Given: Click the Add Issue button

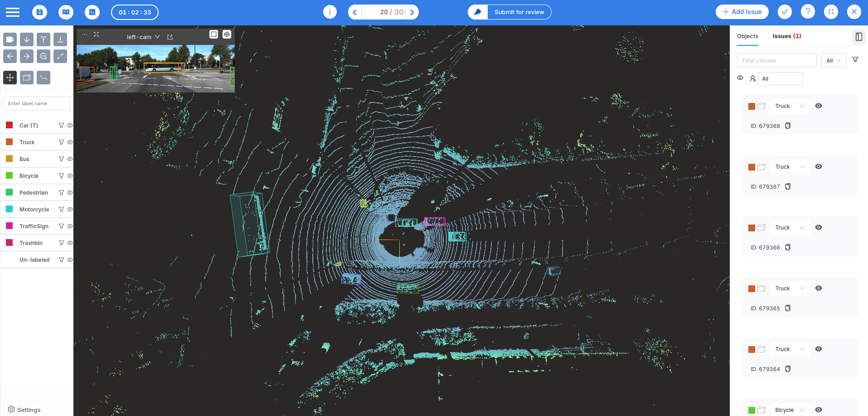Looking at the screenshot, I should pyautogui.click(x=742, y=12).
